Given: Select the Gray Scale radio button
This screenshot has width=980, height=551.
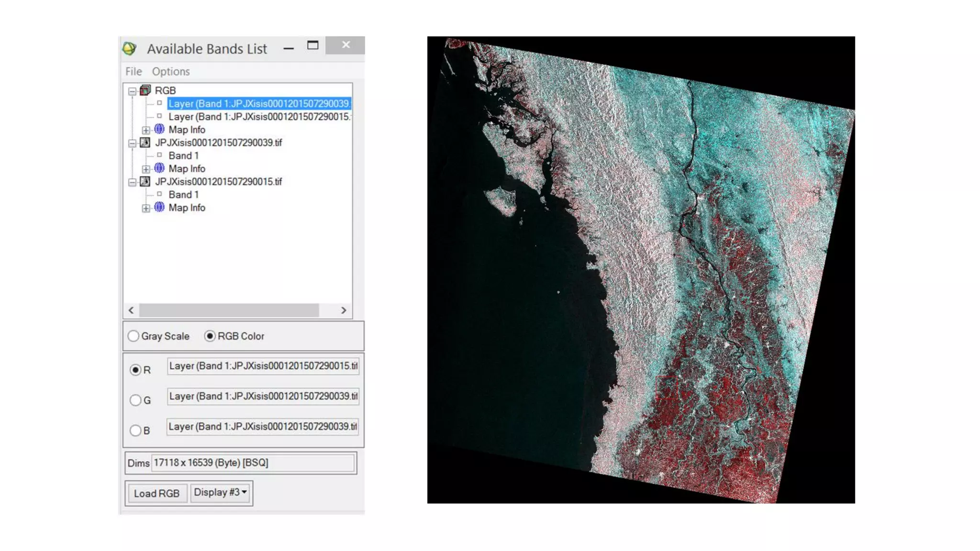Looking at the screenshot, I should (x=134, y=336).
